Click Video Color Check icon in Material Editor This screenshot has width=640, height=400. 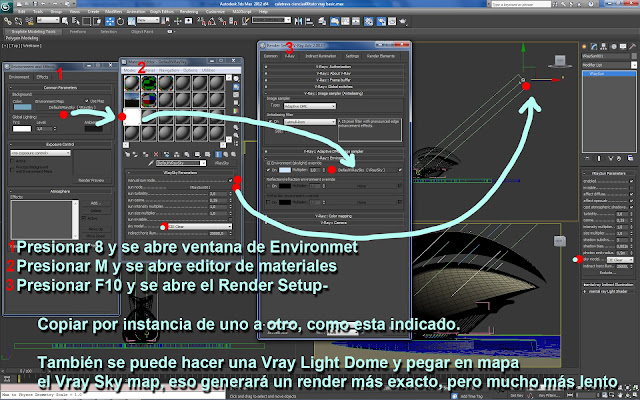coord(236,111)
